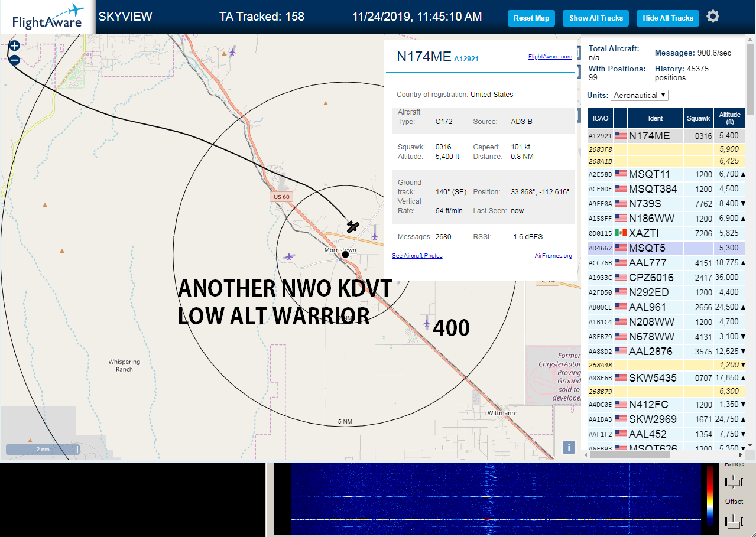
Task: Click the purple aircraft labeled 400
Action: 427,322
